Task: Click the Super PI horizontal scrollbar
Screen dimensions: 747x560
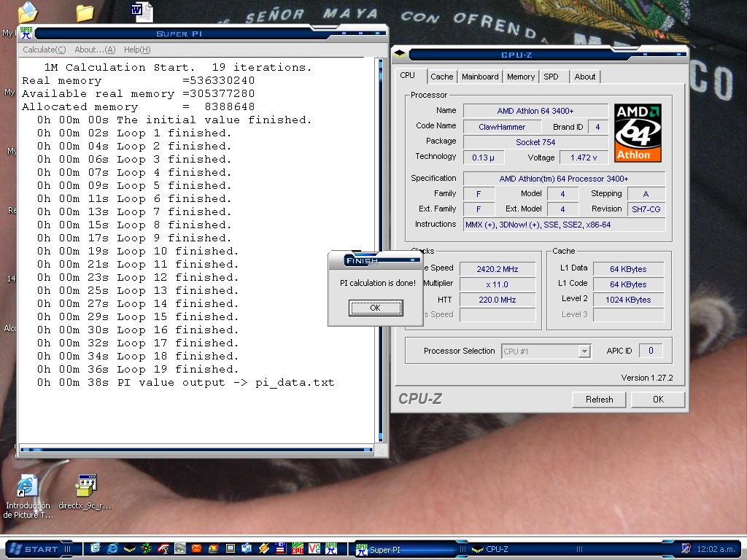Action: (196, 449)
